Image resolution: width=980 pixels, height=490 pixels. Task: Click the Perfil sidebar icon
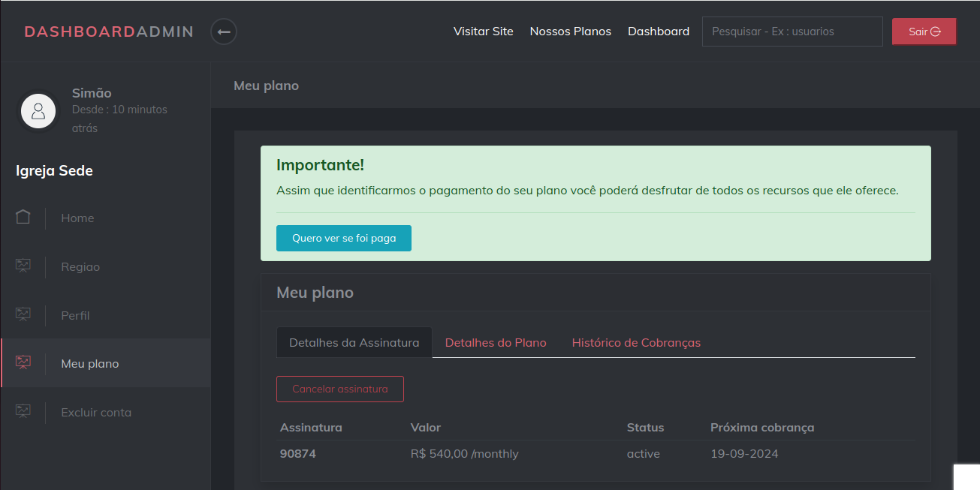tap(23, 315)
